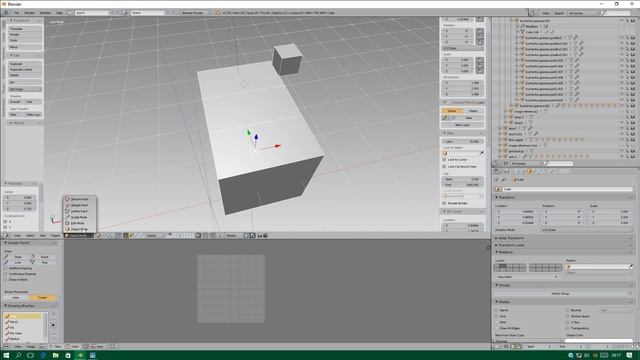
Task: Select the Ink Noise brush in the list
Action: (x=23, y=333)
